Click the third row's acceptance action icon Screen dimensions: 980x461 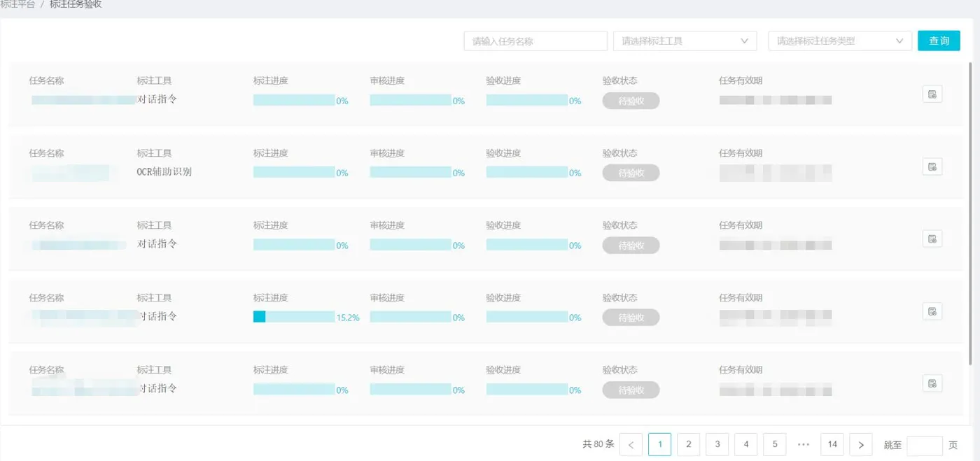click(x=932, y=239)
